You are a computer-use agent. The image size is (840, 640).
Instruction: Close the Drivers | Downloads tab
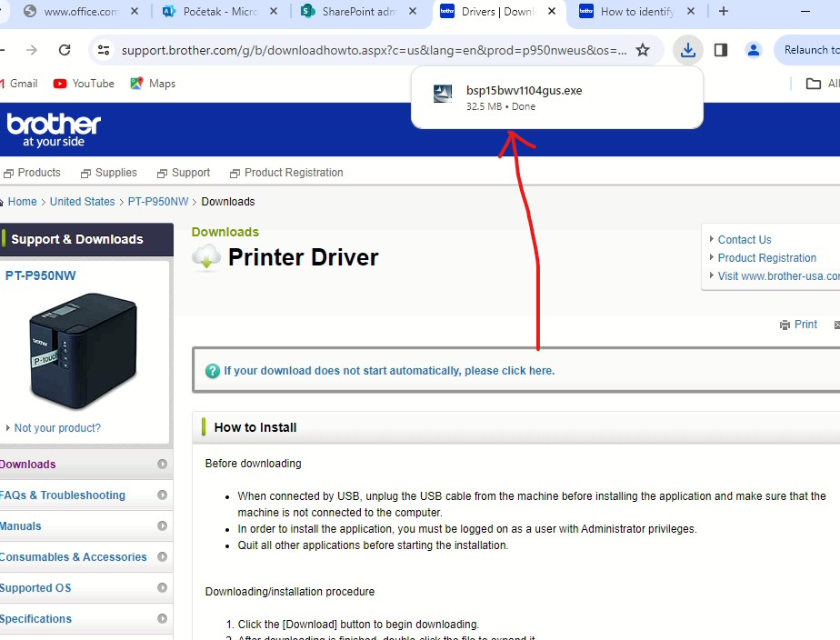tap(552, 11)
